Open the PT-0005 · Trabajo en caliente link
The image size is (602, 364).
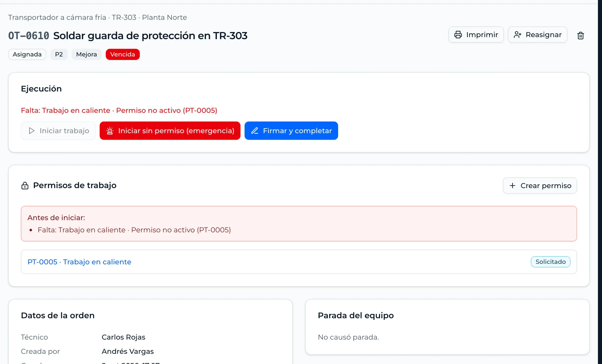[x=79, y=262]
